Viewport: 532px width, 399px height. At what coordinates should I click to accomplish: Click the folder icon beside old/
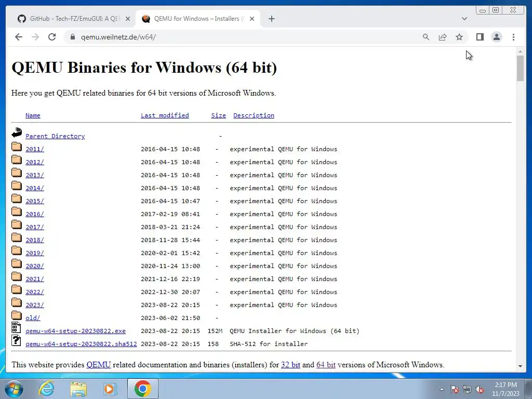click(16, 315)
